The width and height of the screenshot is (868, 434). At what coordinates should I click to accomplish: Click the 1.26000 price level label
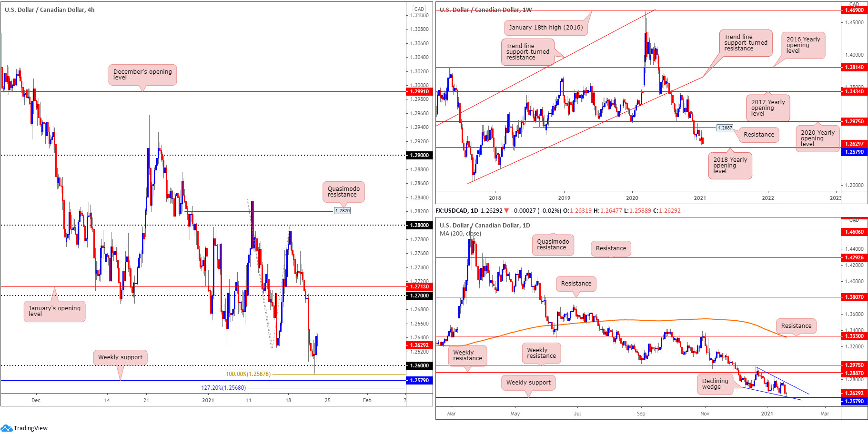(x=419, y=365)
